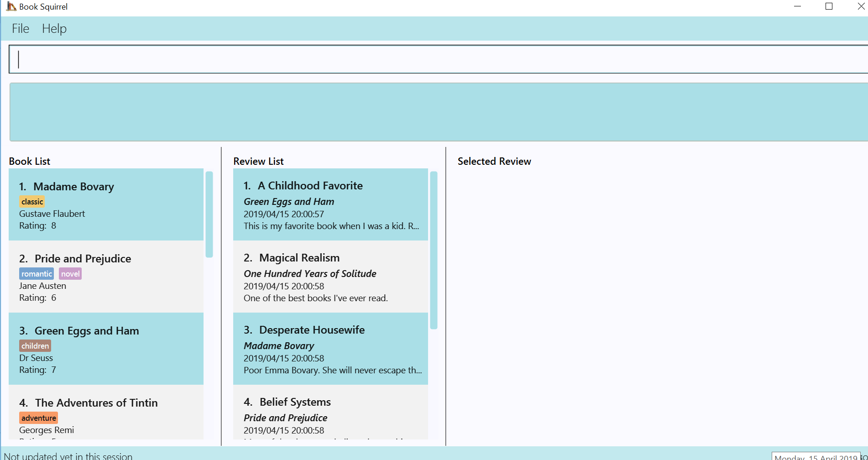Screen dimensions: 868x460
Task: Click the Selected Review heading
Action: [x=494, y=161]
